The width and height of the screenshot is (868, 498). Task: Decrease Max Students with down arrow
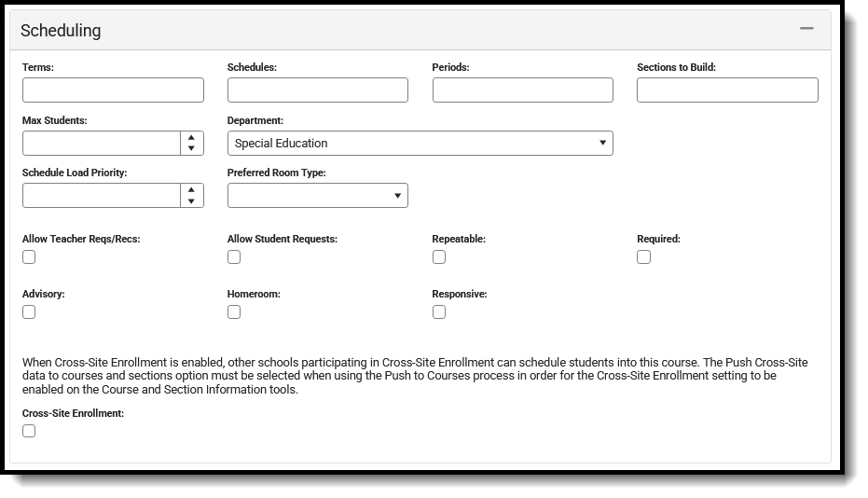point(191,148)
